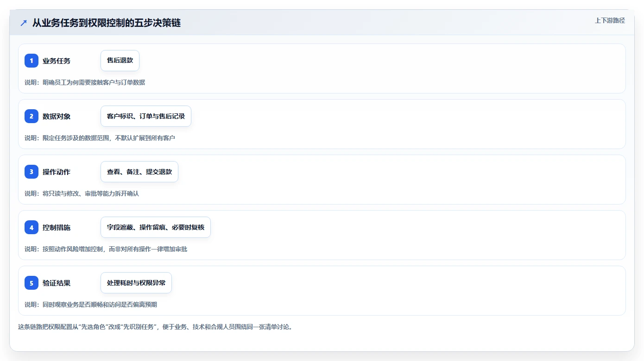
Task: Click the step 1 number badge
Action: pyautogui.click(x=32, y=61)
